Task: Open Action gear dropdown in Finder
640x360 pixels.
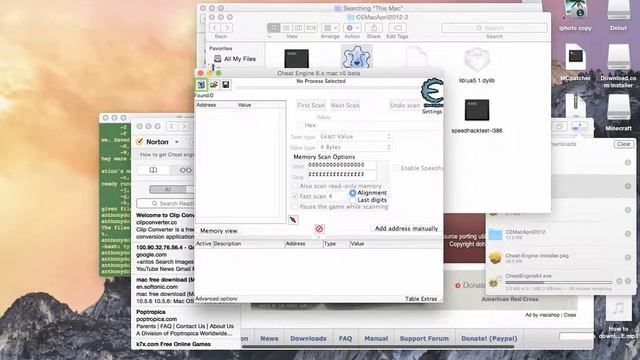Action: [352, 28]
